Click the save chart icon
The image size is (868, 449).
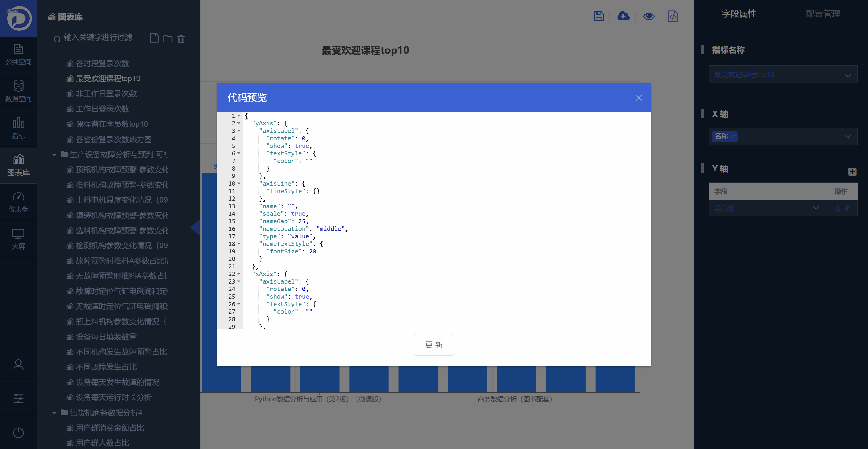click(x=599, y=16)
